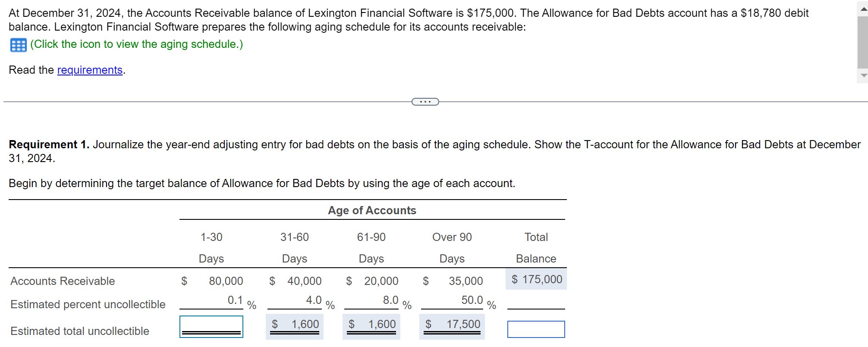The height and width of the screenshot is (347, 868).
Task: Click the highlighted $175,000 Total Balance cell
Action: (x=536, y=279)
